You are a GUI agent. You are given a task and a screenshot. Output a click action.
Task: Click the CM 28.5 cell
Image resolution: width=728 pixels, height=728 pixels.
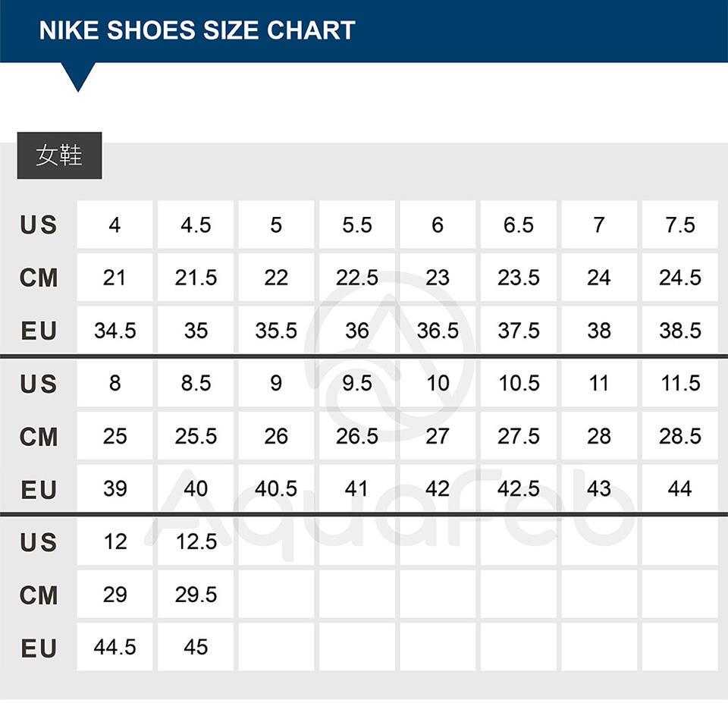point(679,436)
